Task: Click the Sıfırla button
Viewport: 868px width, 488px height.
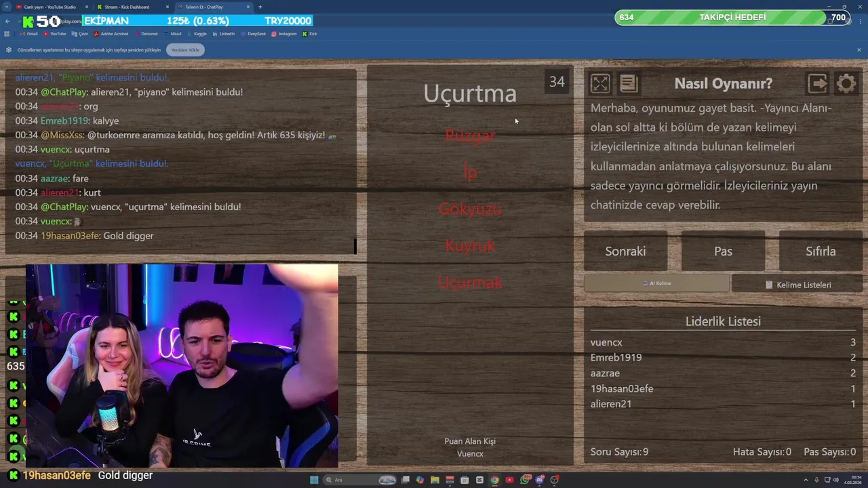Action: point(821,251)
